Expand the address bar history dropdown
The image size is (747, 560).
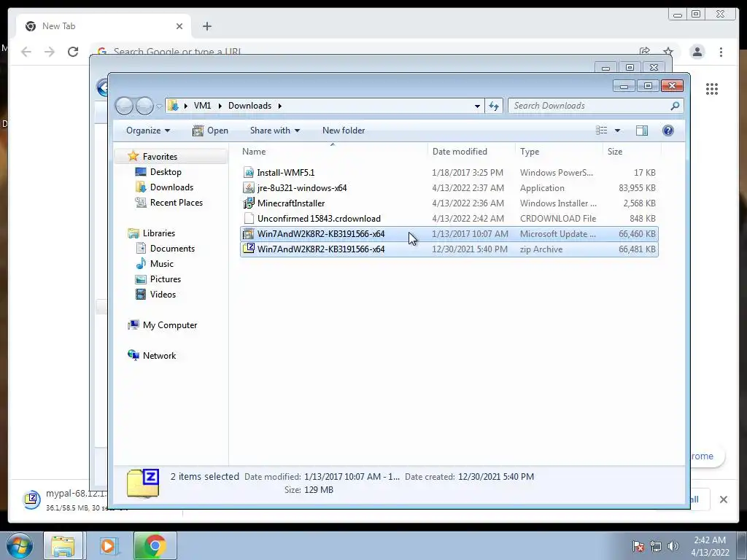[477, 106]
